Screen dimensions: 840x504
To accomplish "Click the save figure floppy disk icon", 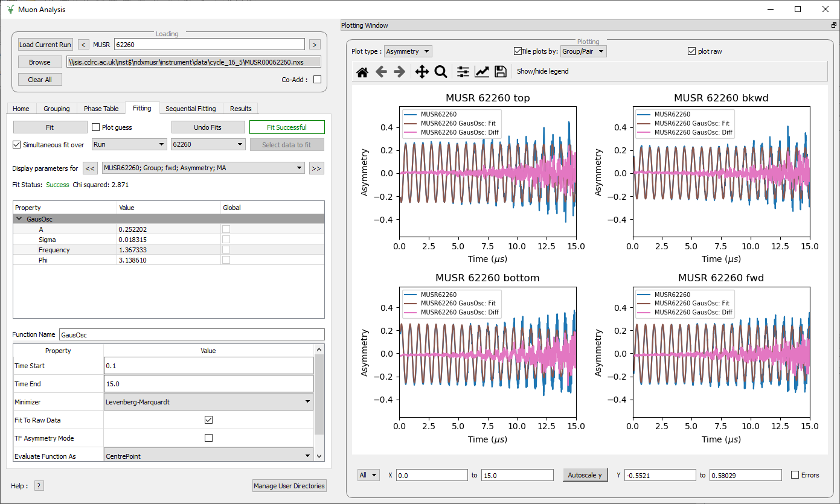I will (x=500, y=72).
